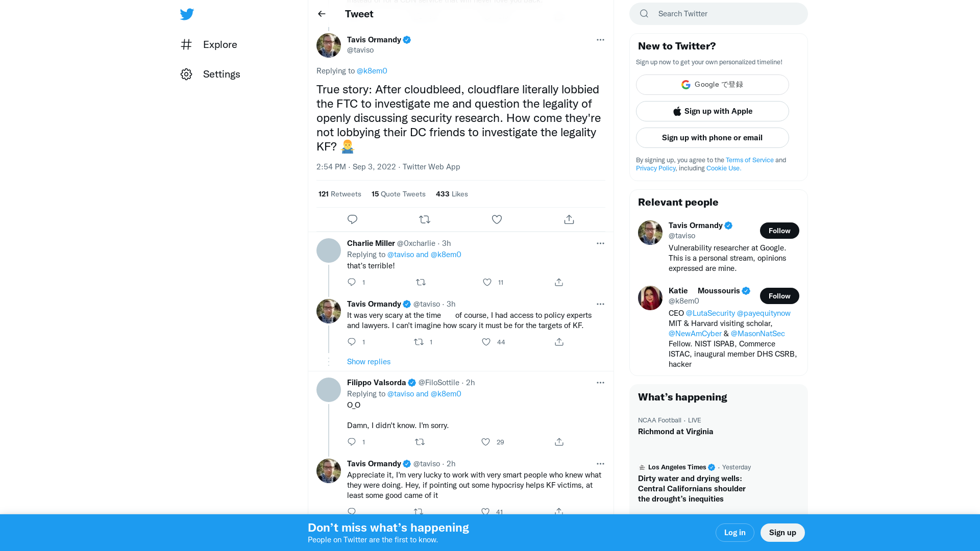Like Tavis Ormandy's last reply
Viewport: 980px width, 551px height.
485,512
